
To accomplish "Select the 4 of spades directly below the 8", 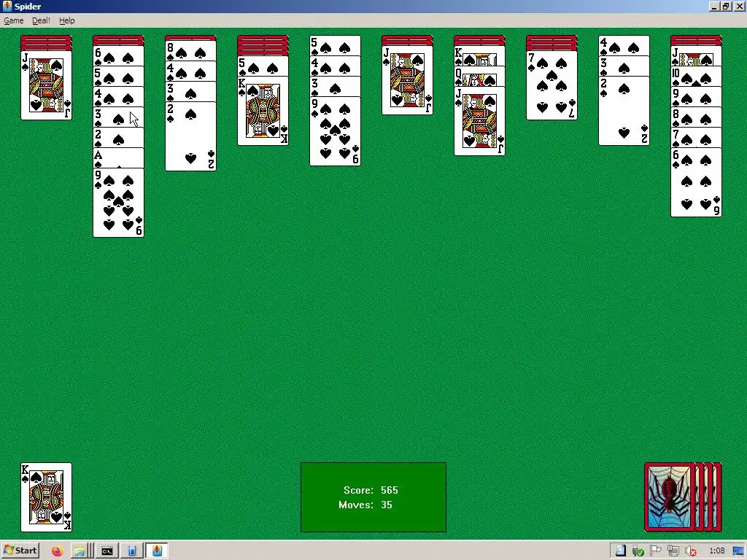I will 190,71.
